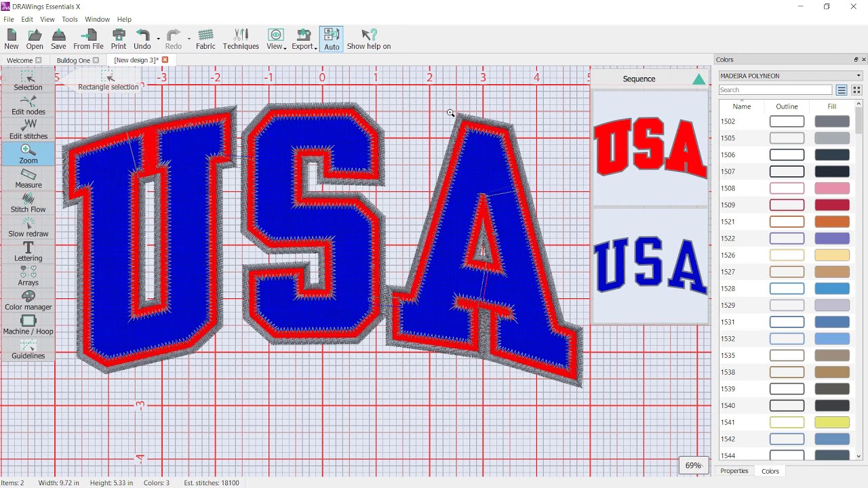Open the Undo history dropdown arrow
The image size is (868, 488).
pyautogui.click(x=158, y=39)
